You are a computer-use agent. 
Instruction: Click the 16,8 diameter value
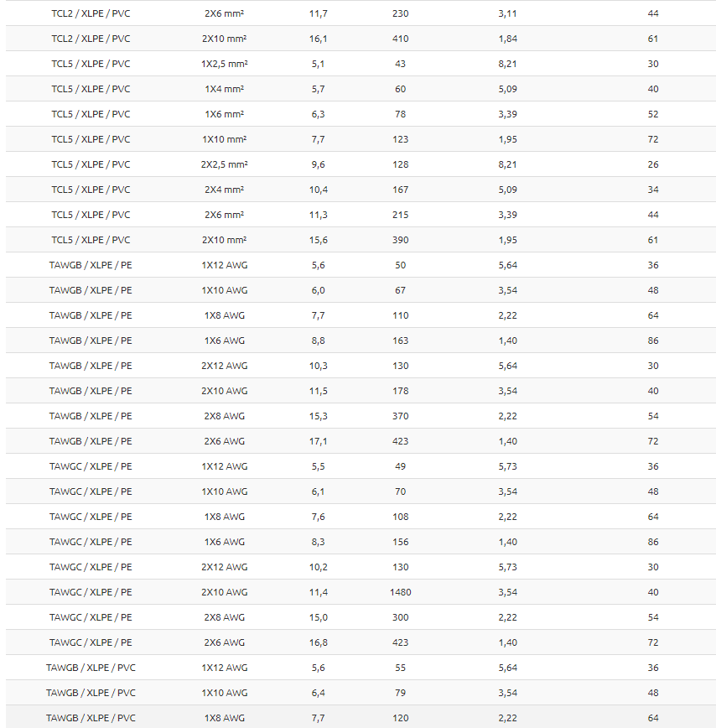[318, 642]
